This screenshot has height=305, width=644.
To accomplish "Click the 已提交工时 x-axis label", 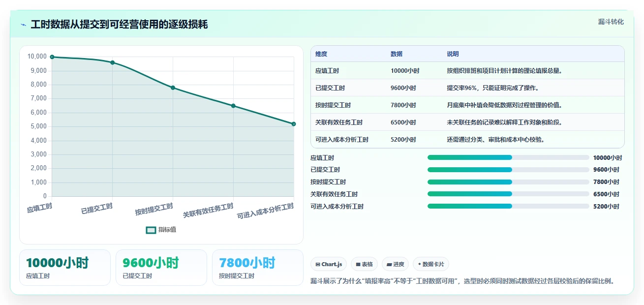I will click(x=97, y=209).
